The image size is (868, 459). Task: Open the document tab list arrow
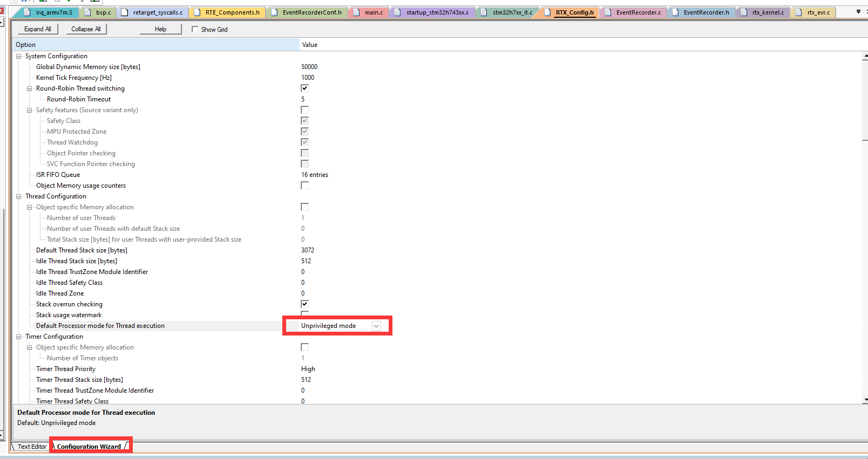click(858, 11)
